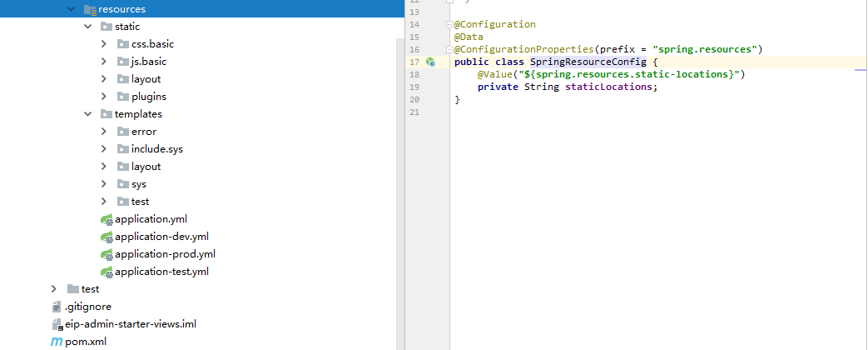This screenshot has width=868, height=350.
Task: Click the Spring icon of application-test.yml
Action: [x=107, y=272]
